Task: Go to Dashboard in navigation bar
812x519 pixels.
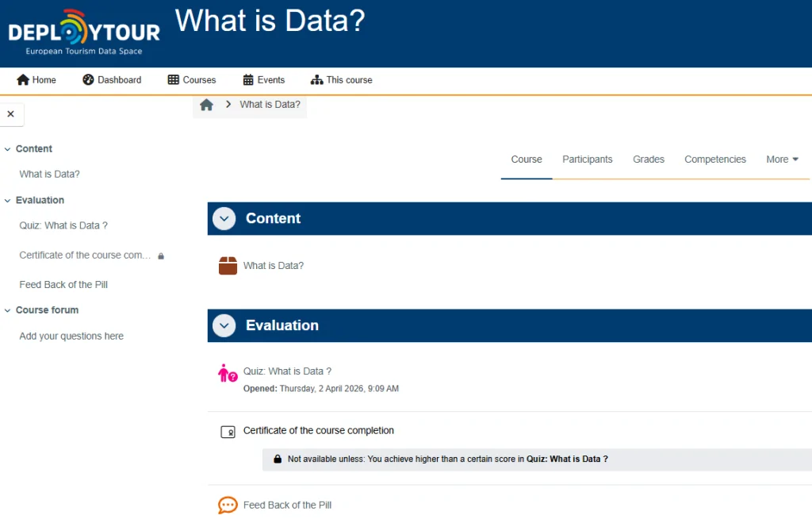Action: click(112, 80)
